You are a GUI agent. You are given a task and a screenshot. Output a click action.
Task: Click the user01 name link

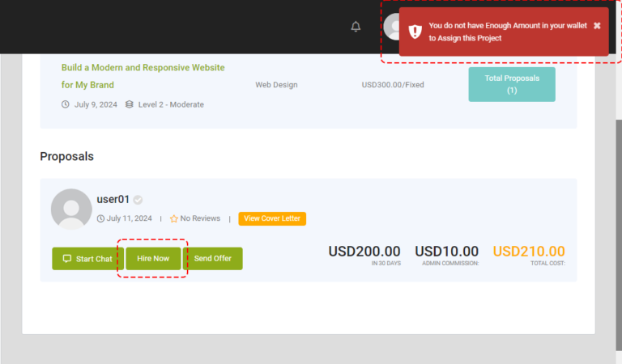coord(113,199)
